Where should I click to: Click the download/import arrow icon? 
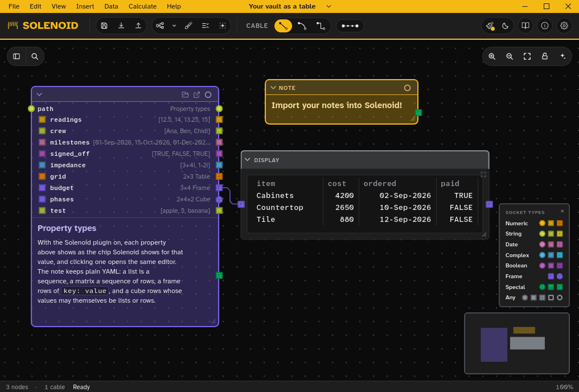121,26
